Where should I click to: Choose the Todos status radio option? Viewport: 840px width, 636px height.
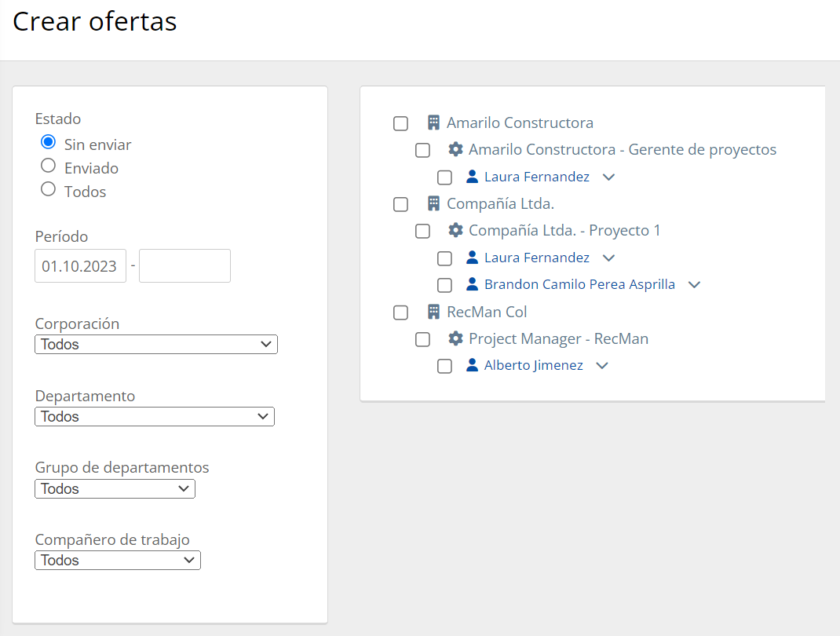(49, 189)
